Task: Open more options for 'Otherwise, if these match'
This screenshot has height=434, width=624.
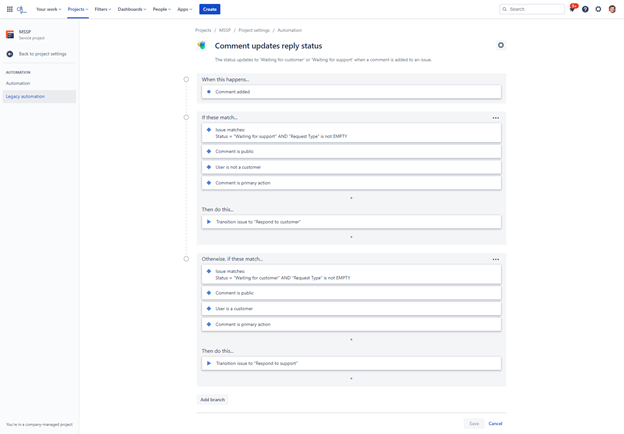Action: pyautogui.click(x=495, y=259)
